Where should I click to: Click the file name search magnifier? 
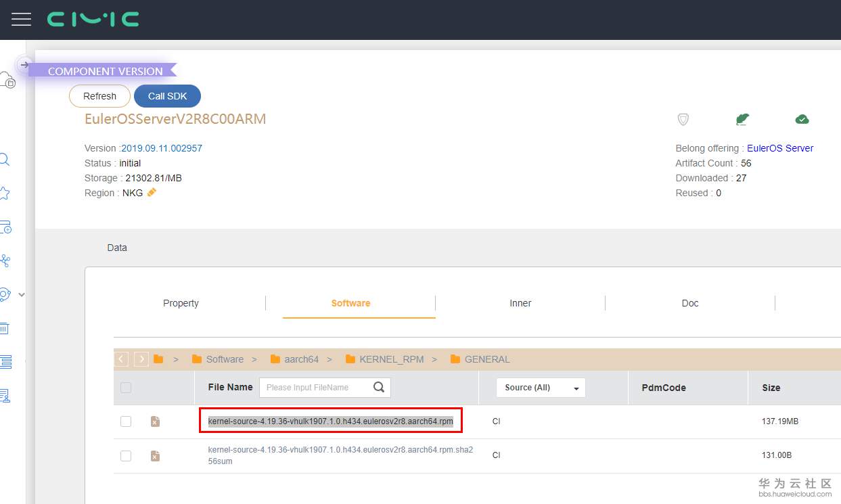(x=380, y=387)
